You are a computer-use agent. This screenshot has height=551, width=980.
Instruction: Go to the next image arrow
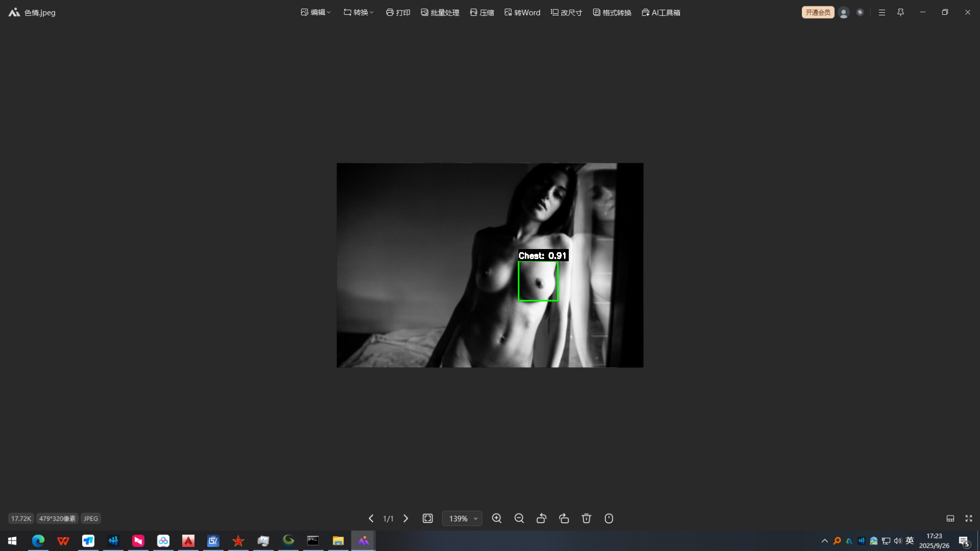(406, 518)
